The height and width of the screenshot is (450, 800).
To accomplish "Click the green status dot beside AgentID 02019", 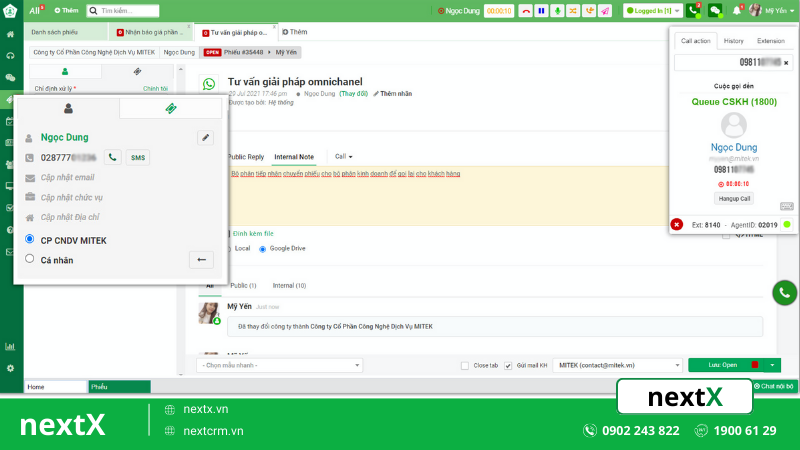I will 787,224.
